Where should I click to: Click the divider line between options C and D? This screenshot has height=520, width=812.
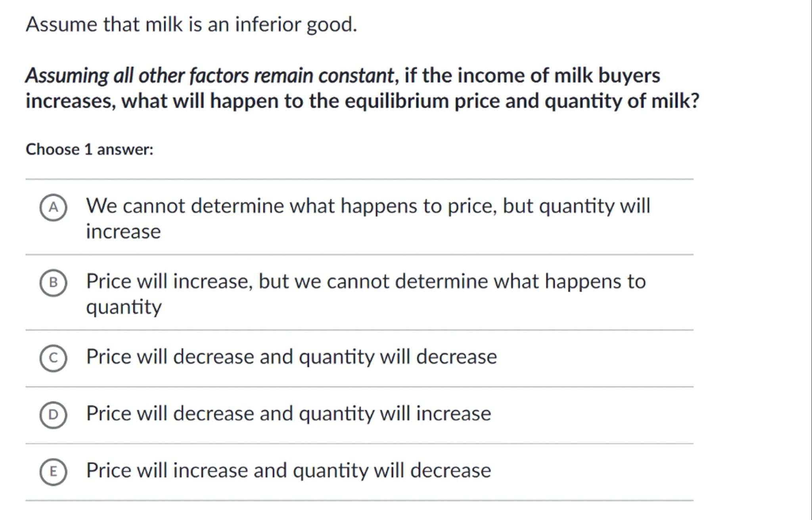click(x=359, y=387)
